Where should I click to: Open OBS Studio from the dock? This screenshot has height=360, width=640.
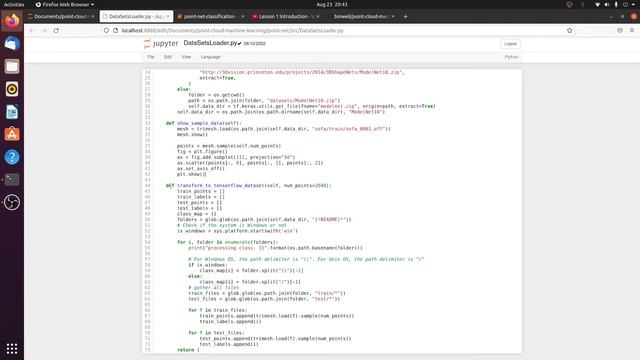(x=12, y=202)
